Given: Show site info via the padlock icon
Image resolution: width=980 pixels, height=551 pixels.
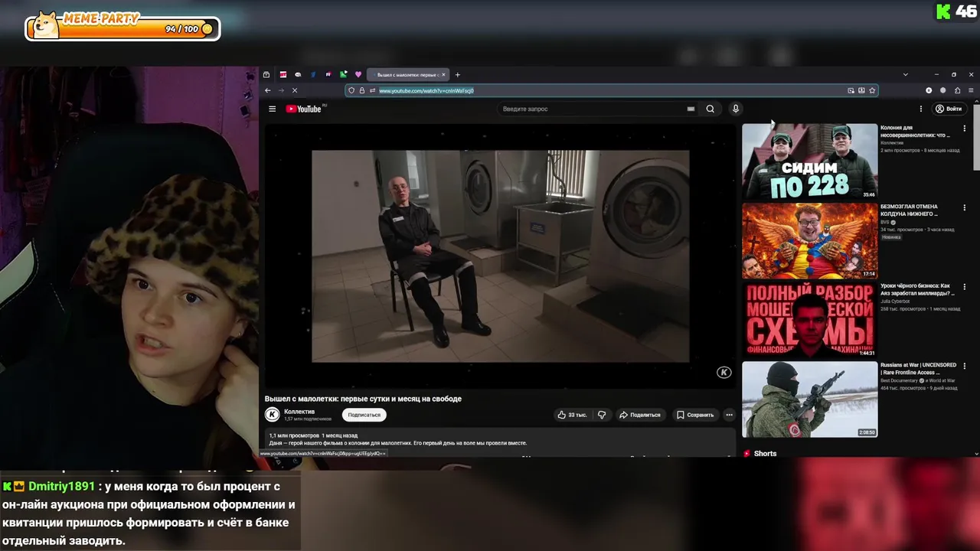Looking at the screenshot, I should (x=362, y=90).
